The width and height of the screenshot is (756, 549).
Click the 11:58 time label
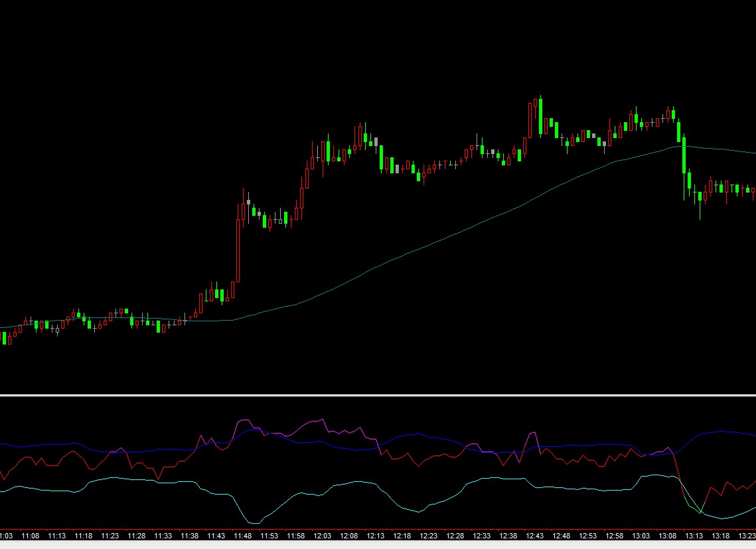coord(295,536)
